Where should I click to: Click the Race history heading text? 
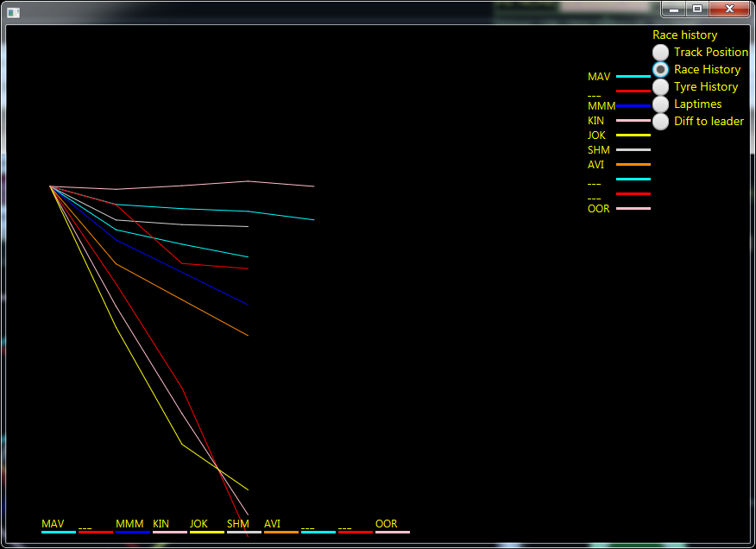684,35
